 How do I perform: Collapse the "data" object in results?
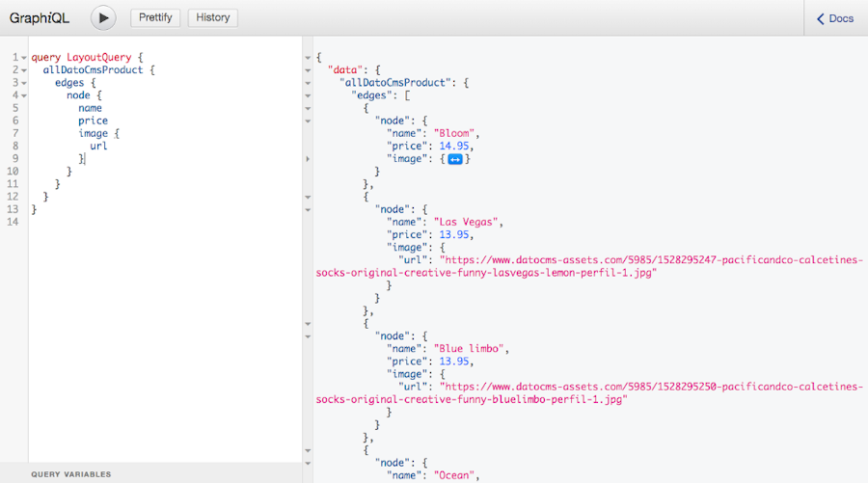point(308,70)
